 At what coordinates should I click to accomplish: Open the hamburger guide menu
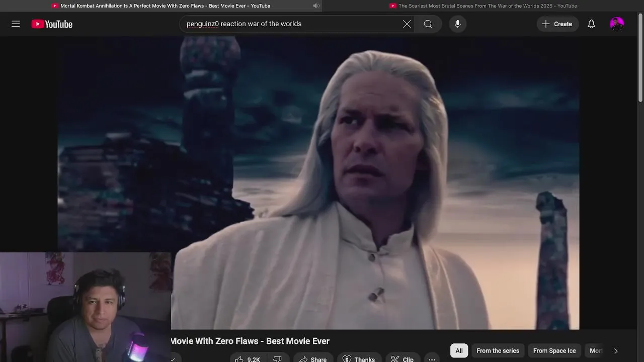16,24
